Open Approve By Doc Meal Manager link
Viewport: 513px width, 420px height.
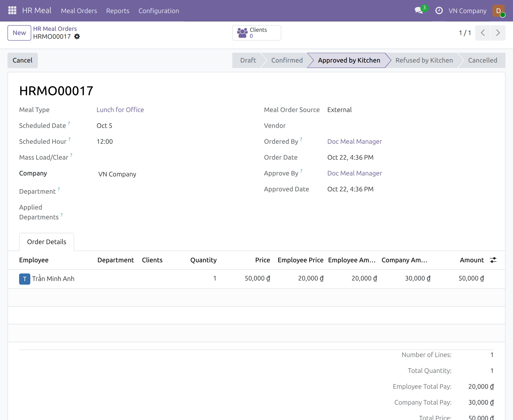point(355,173)
